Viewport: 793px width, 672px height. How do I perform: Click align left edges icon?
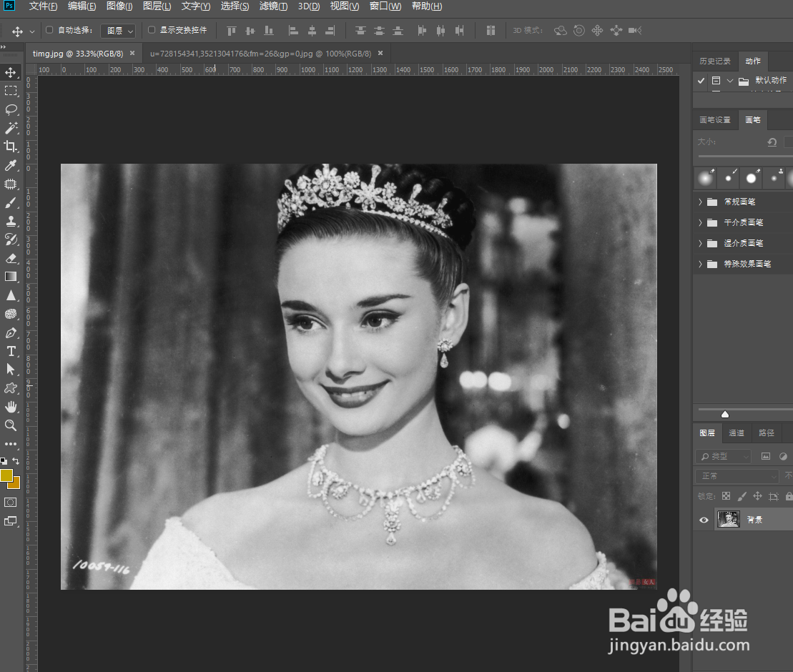coord(293,31)
